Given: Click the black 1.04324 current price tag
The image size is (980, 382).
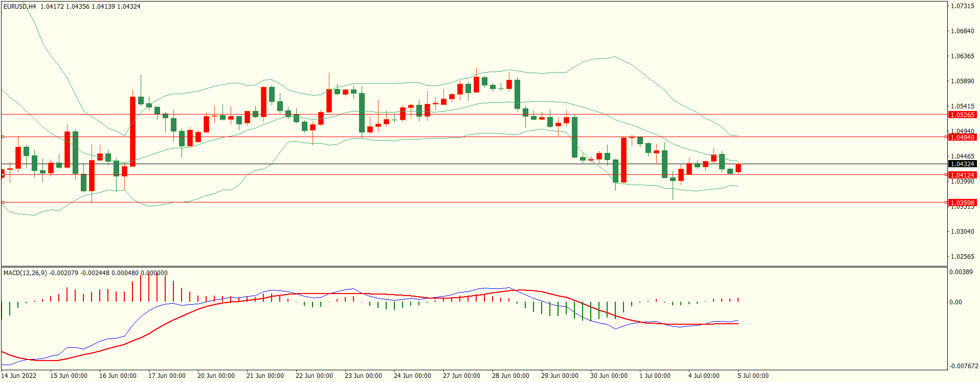Looking at the screenshot, I should [x=962, y=164].
